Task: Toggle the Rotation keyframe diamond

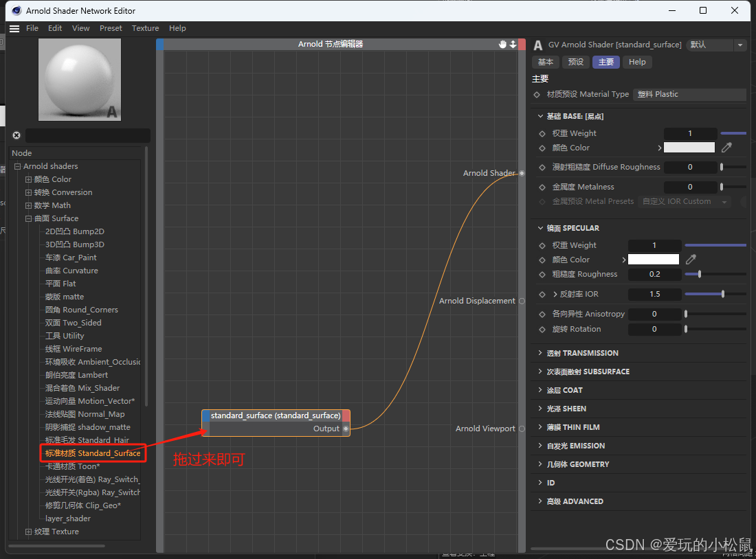Action: click(x=542, y=329)
